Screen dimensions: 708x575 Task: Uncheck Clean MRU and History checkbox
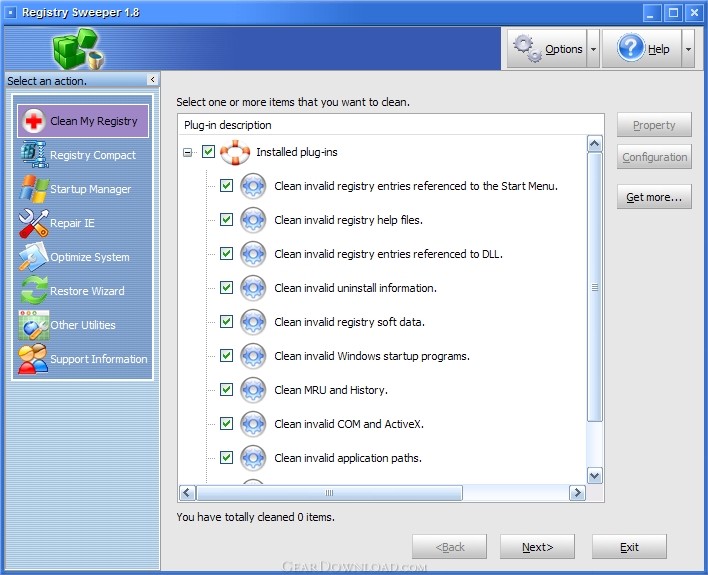click(226, 389)
